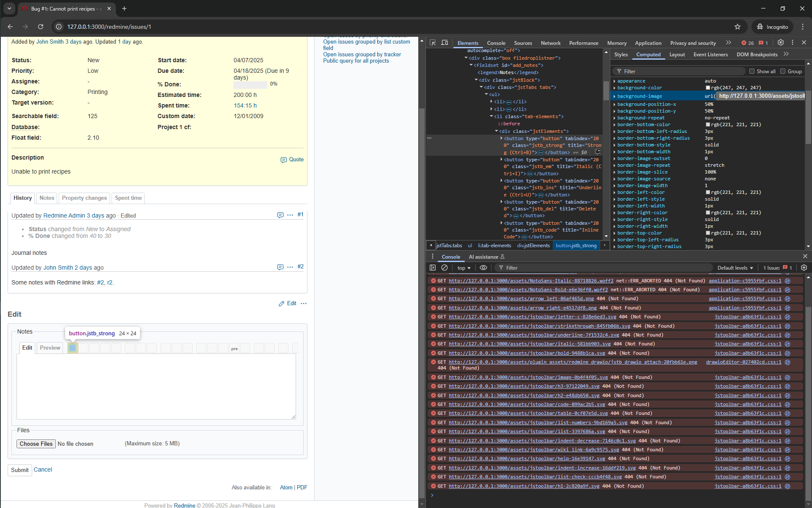Click the Quote icon link in Description
Image resolution: width=812 pixels, height=508 pixels.
[x=292, y=160]
